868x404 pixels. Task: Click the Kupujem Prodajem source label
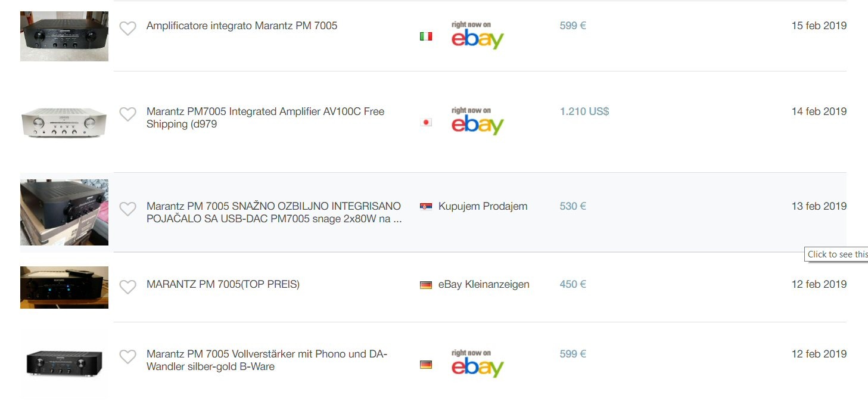[483, 206]
